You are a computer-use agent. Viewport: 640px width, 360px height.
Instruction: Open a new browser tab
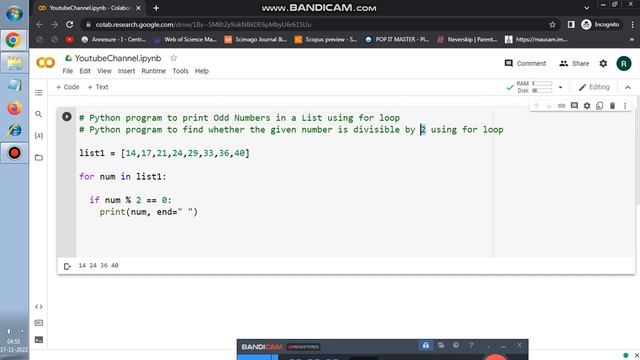click(156, 8)
